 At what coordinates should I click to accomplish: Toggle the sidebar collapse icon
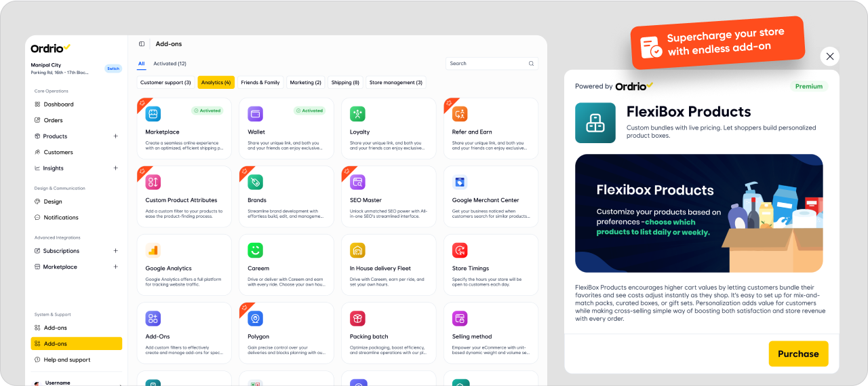(142, 44)
